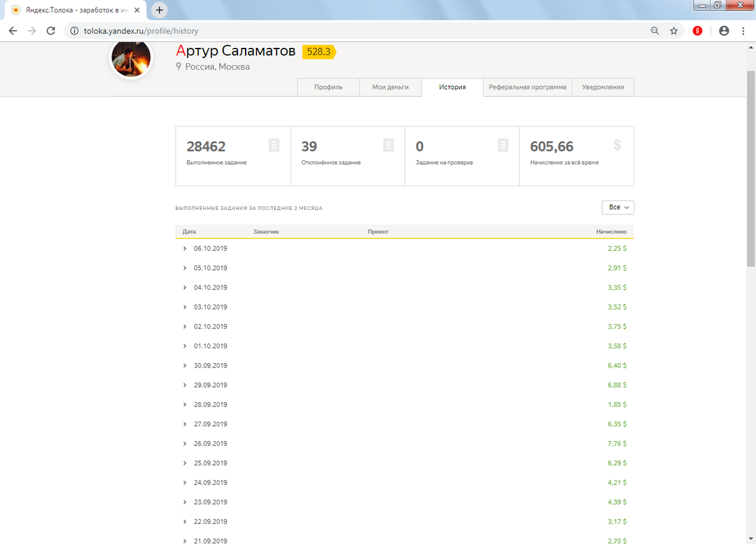
Task: Click the scrollbar down arrow
Action: tap(751, 539)
